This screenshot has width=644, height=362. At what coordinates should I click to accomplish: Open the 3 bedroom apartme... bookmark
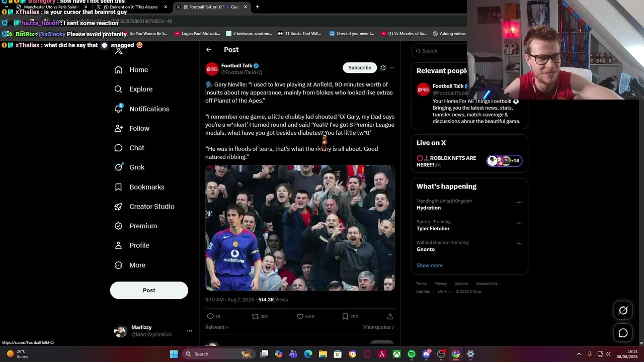click(249, 34)
